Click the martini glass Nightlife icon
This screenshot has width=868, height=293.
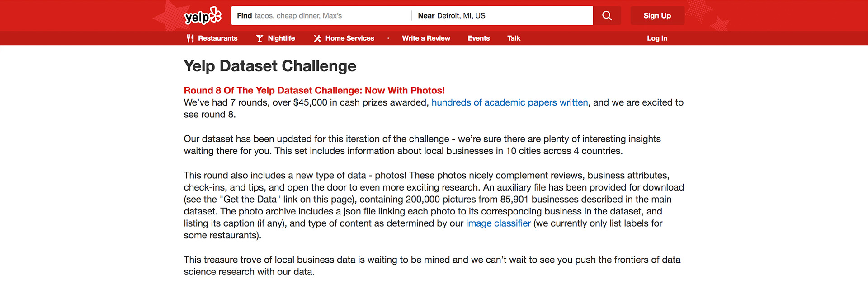point(259,38)
